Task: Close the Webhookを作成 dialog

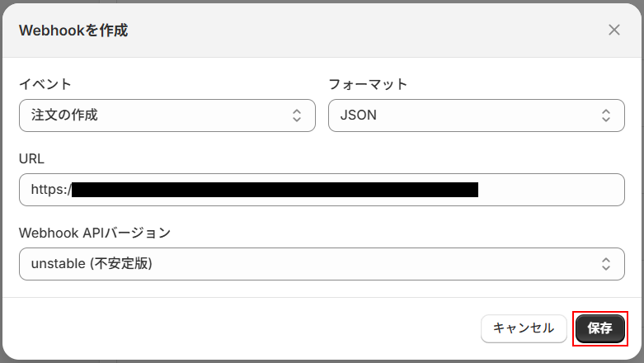Action: (x=613, y=31)
